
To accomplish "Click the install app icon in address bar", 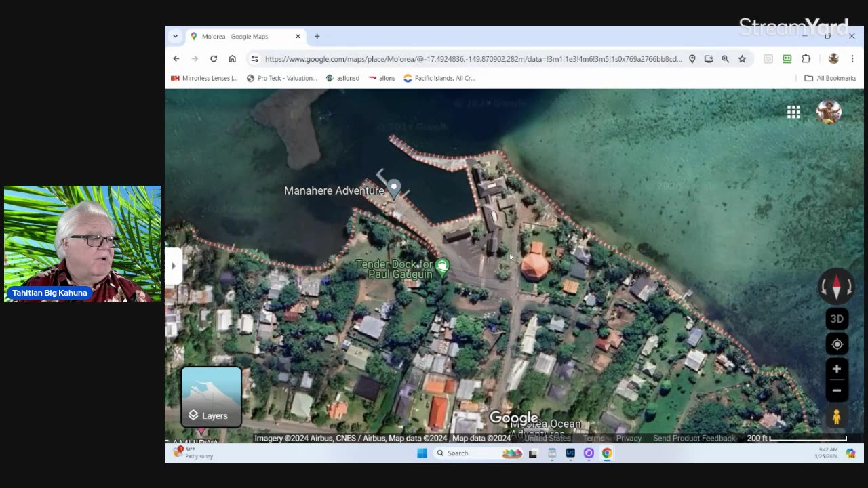I will coord(709,59).
